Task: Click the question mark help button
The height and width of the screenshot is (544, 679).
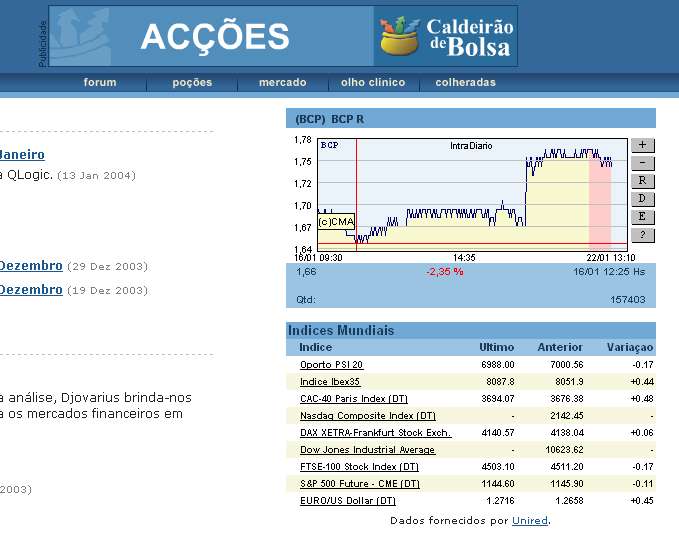Action: click(643, 235)
